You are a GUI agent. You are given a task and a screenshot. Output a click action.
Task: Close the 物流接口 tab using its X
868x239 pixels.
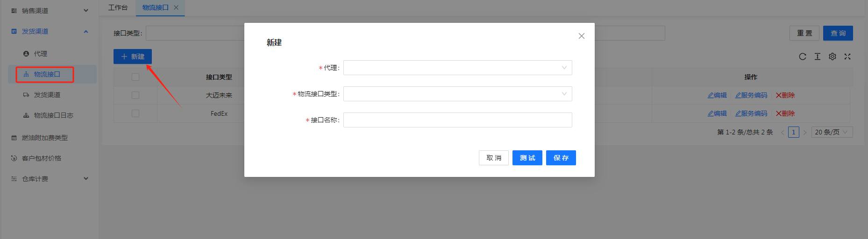pos(176,7)
